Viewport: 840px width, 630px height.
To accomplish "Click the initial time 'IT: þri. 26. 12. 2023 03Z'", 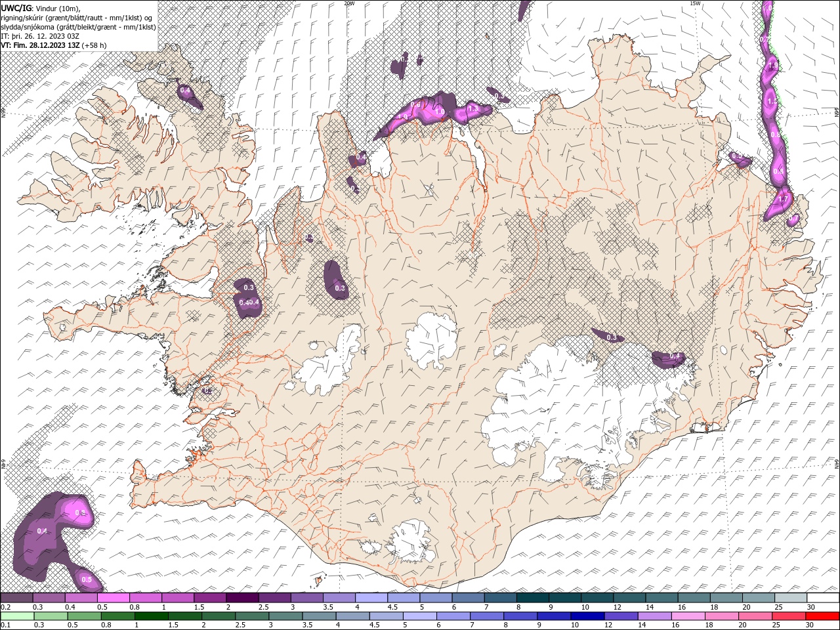I will coord(41,36).
